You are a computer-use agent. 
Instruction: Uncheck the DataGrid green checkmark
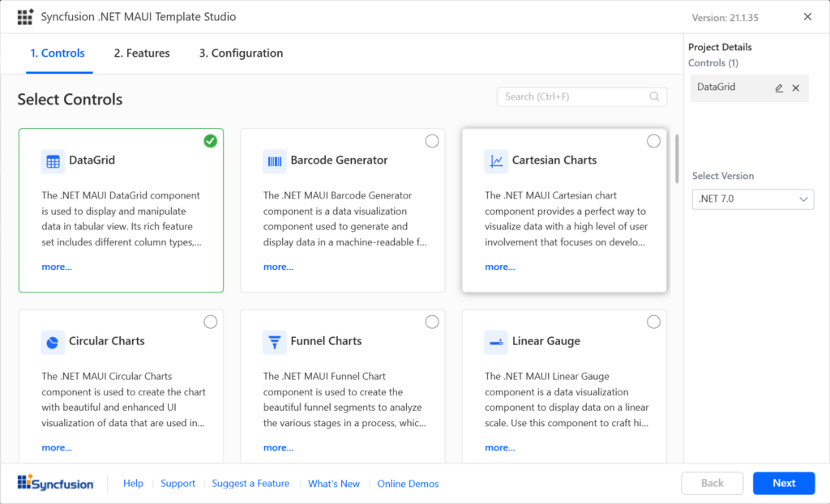pos(211,141)
